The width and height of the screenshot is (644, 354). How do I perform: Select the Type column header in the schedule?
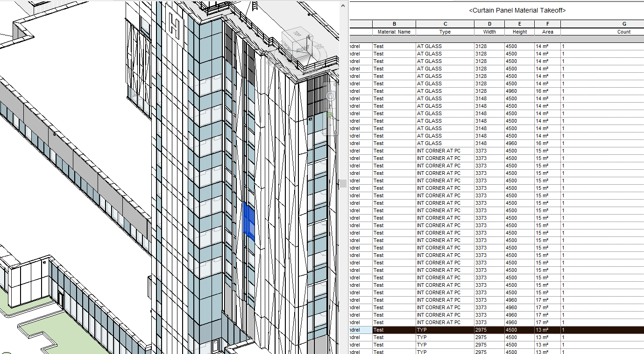pos(445,32)
